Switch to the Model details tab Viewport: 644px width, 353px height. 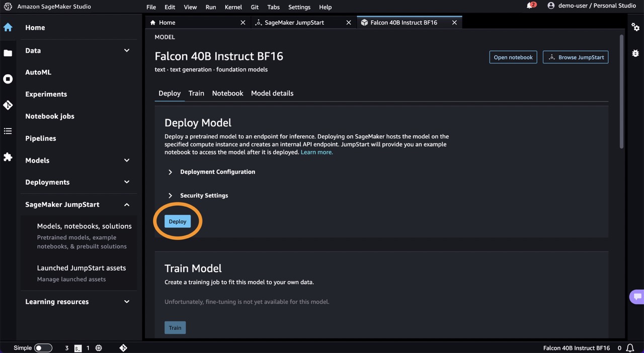(x=272, y=93)
